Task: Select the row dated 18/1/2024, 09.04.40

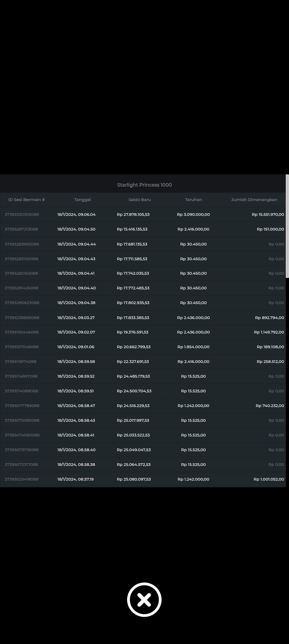Action: [77, 288]
